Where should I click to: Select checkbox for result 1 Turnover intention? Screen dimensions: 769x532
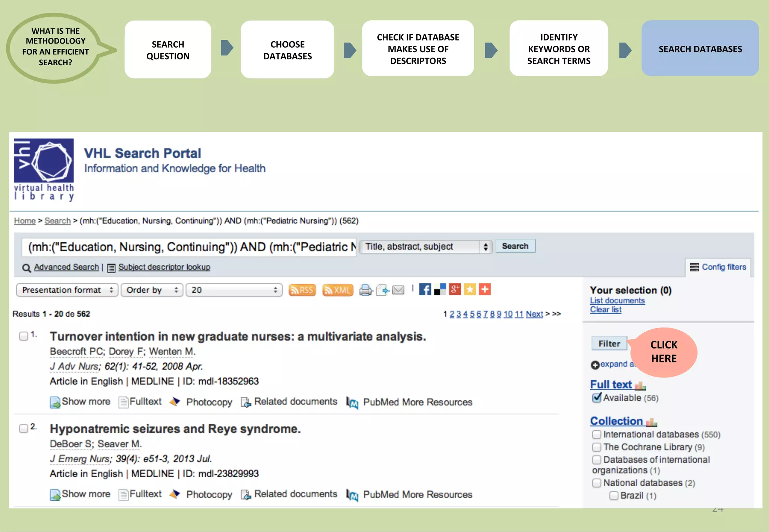[x=24, y=336]
